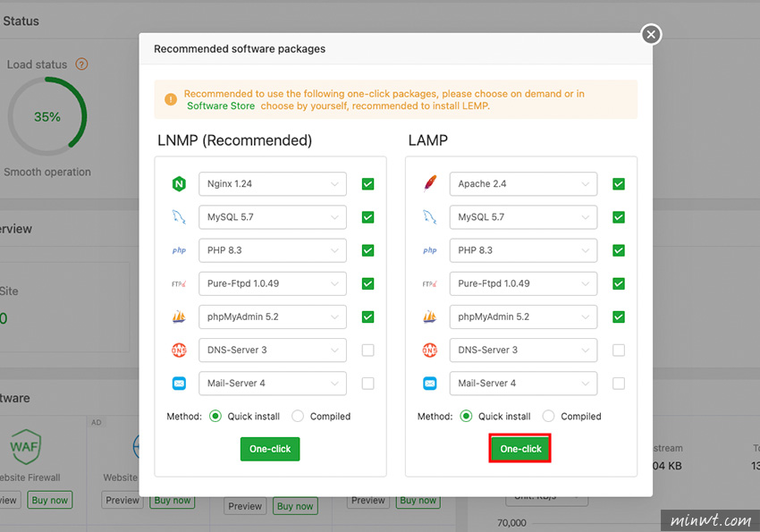Image resolution: width=760 pixels, height=532 pixels.
Task: Click the Mail-Server envelope icon in LNMP
Action: tap(179, 384)
